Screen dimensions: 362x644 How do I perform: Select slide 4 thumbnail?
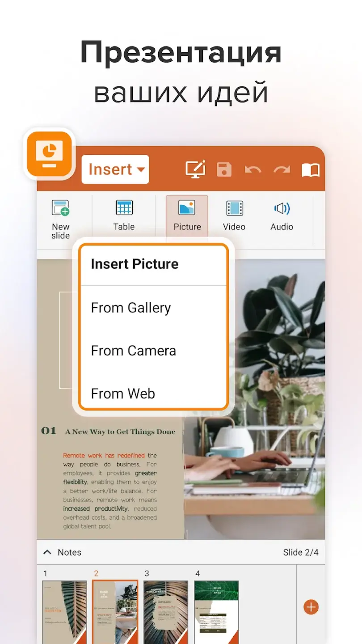pos(216,611)
